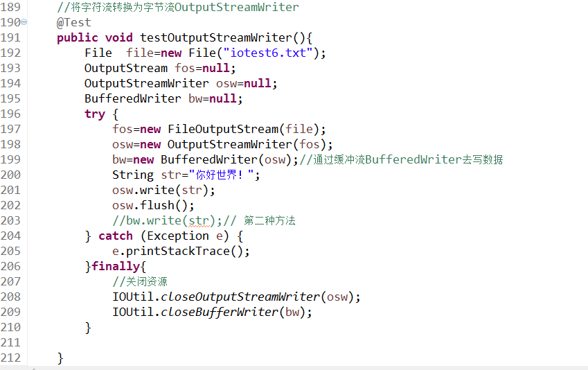
Task: Click 'OutputStreamWriter osw=null;' on line 194
Action: 181,83
